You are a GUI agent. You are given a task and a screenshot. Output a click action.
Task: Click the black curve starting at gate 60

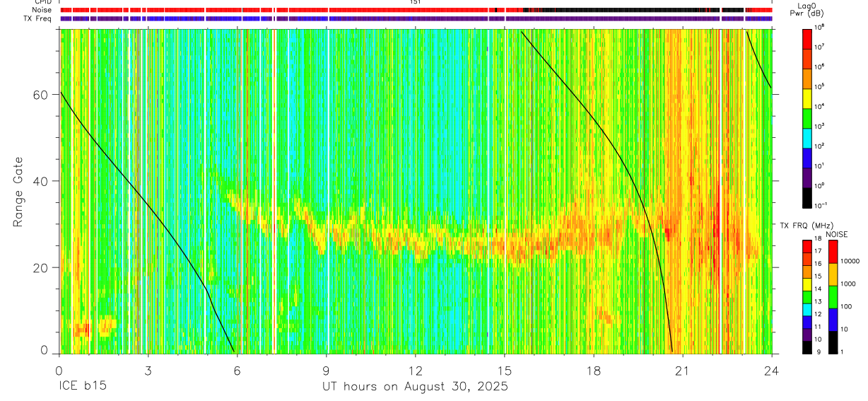[147, 221]
